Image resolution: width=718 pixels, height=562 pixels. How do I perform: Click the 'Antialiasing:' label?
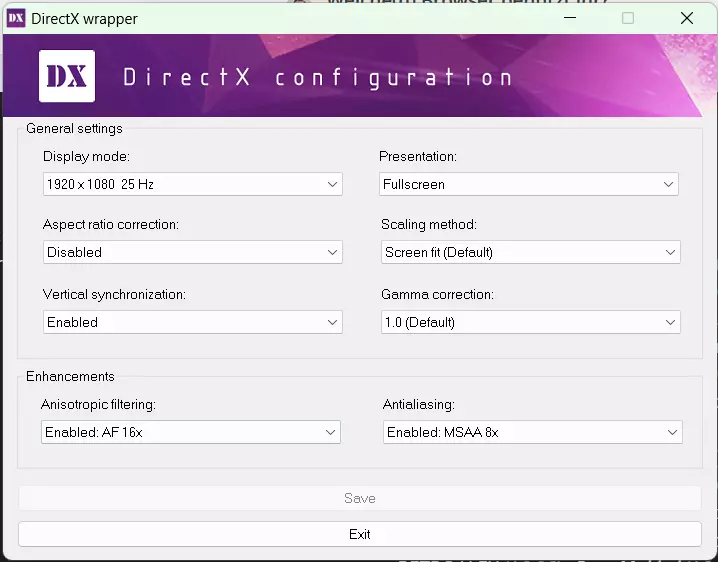(x=419, y=404)
